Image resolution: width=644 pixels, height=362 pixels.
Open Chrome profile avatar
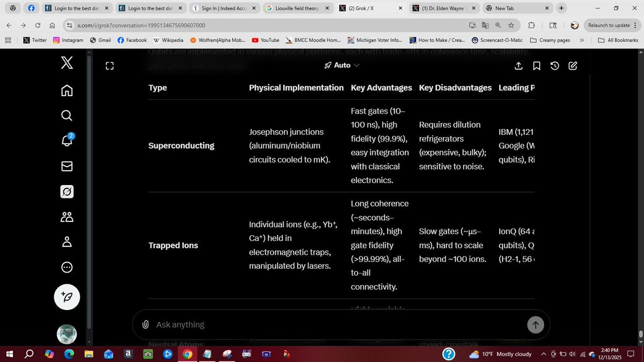(574, 25)
